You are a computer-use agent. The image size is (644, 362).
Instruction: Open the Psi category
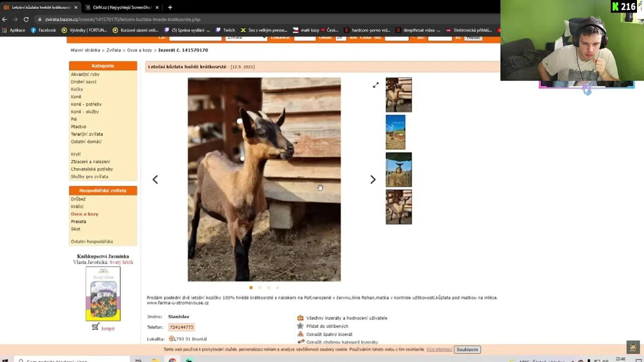[74, 119]
